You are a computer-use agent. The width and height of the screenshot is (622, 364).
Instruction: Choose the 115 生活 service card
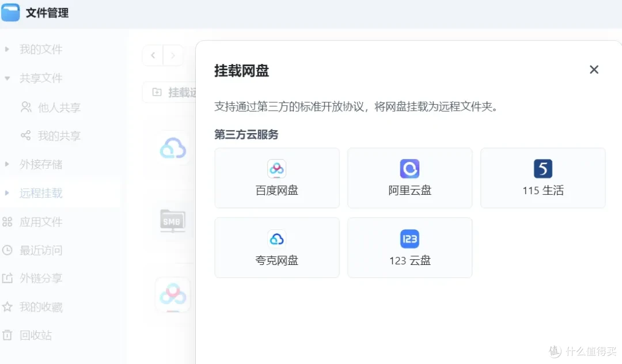[x=543, y=178]
